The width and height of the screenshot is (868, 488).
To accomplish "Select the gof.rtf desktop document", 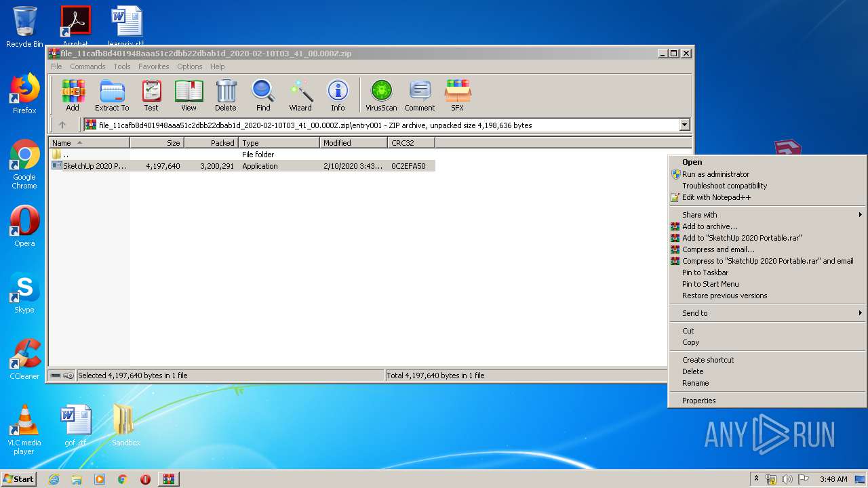I will click(75, 426).
